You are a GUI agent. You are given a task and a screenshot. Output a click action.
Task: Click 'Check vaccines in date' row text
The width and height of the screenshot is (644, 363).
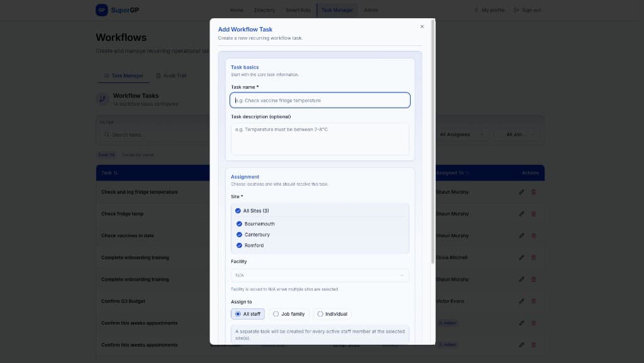(x=128, y=236)
